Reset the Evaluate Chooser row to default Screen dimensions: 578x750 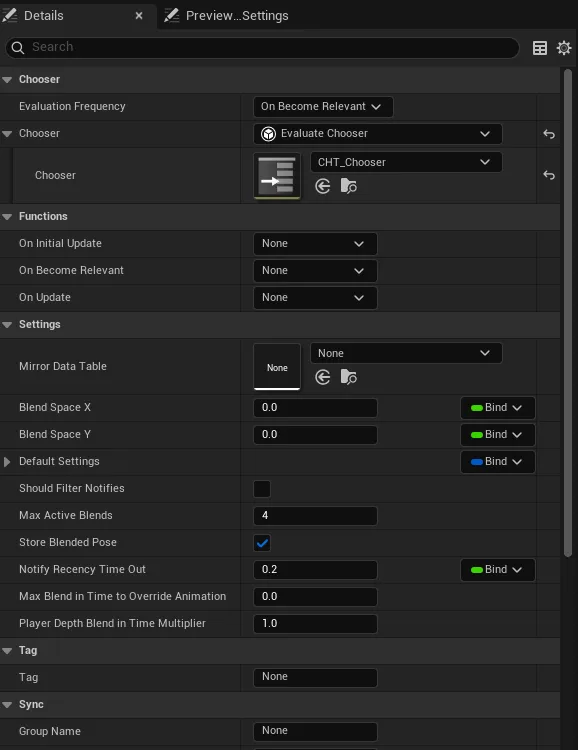tap(549, 134)
